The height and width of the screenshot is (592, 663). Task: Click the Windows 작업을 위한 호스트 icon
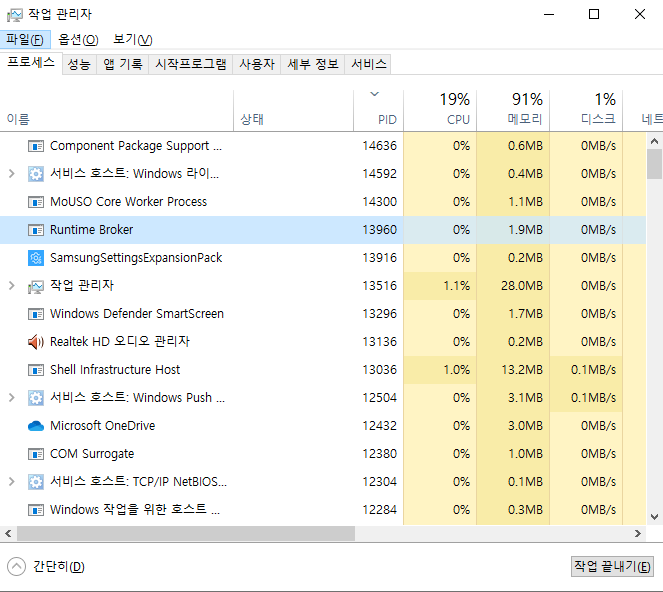pyautogui.click(x=36, y=510)
